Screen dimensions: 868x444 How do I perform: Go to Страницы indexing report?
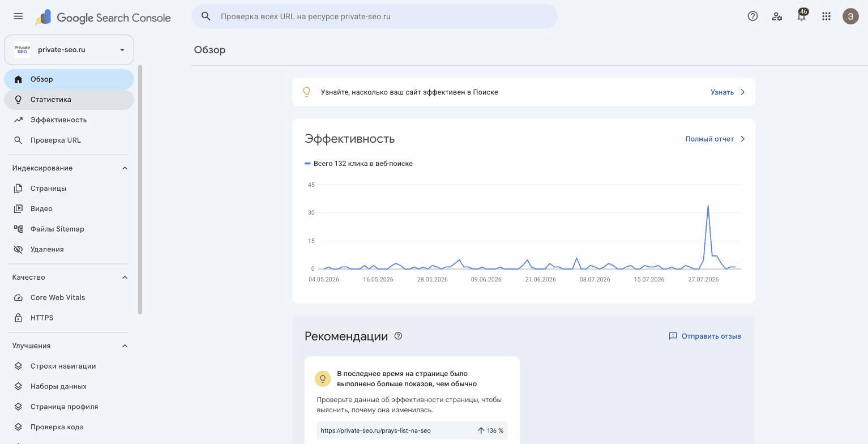(x=69, y=188)
